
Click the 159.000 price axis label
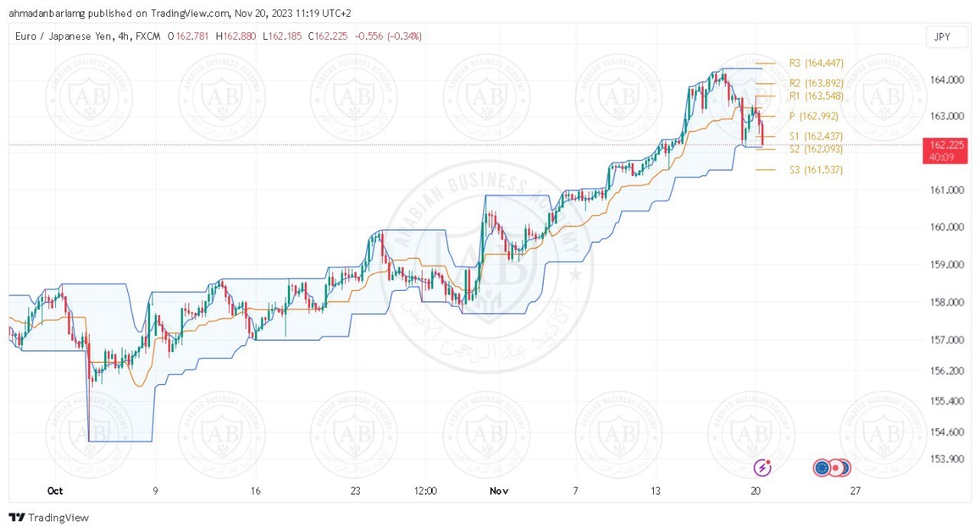tap(946, 265)
